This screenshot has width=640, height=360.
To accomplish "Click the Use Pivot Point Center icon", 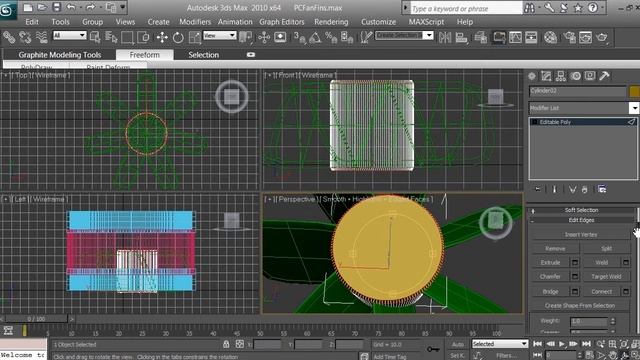I will coord(246,38).
